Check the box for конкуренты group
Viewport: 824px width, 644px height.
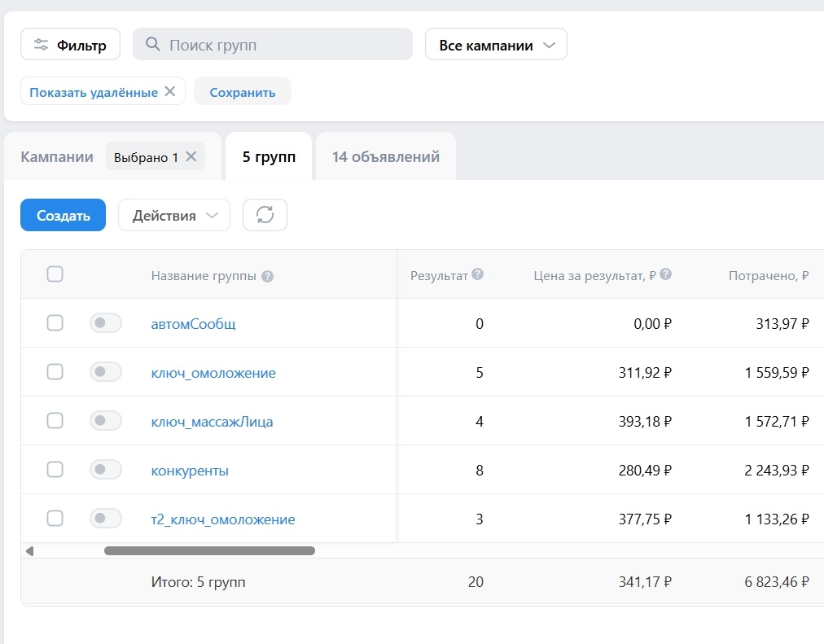click(55, 470)
